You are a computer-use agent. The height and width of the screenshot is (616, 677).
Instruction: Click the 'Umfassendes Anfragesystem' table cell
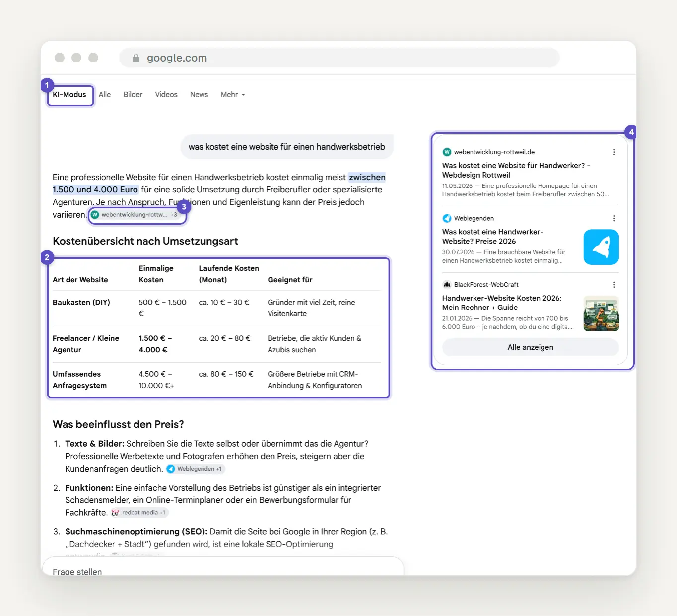79,380
